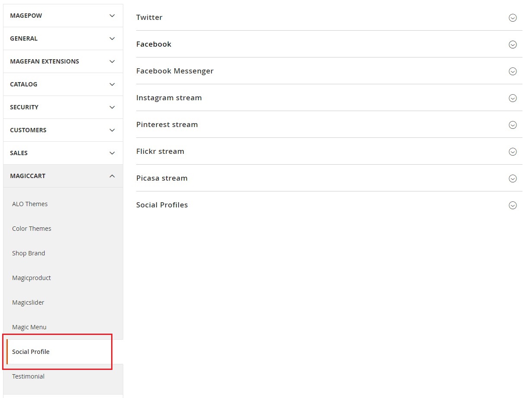Select the Social Profile sidebar item
This screenshot has height=398, width=532.
tap(31, 352)
